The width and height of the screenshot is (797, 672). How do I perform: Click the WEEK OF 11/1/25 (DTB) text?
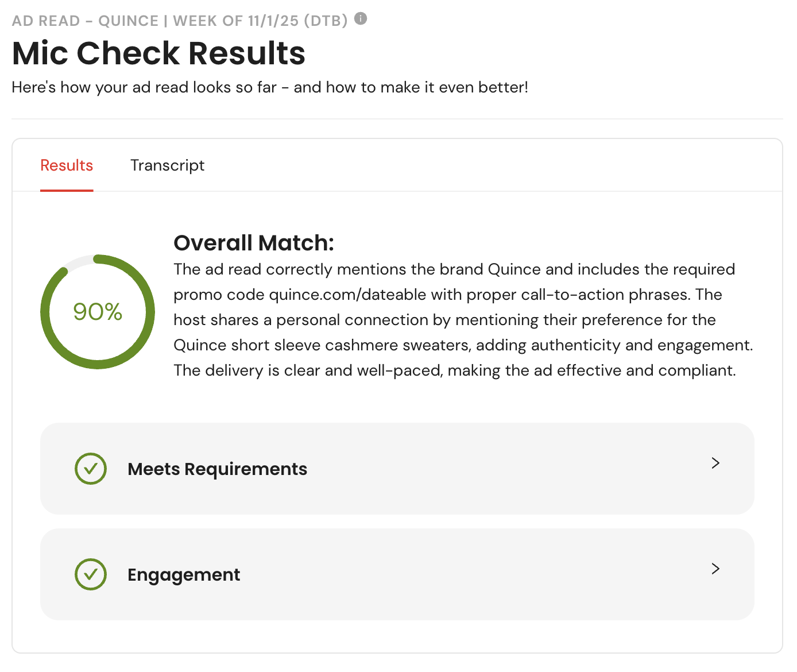260,21
